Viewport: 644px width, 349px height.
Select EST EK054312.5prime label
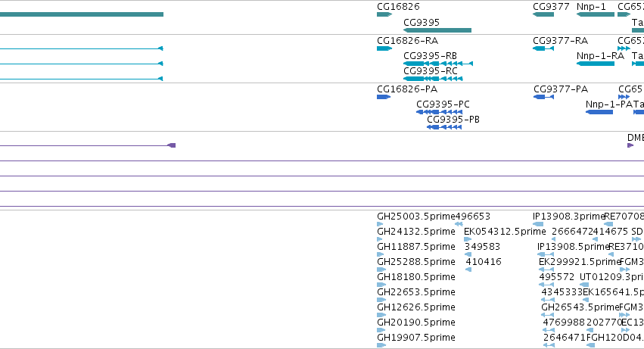pyautogui.click(x=505, y=232)
